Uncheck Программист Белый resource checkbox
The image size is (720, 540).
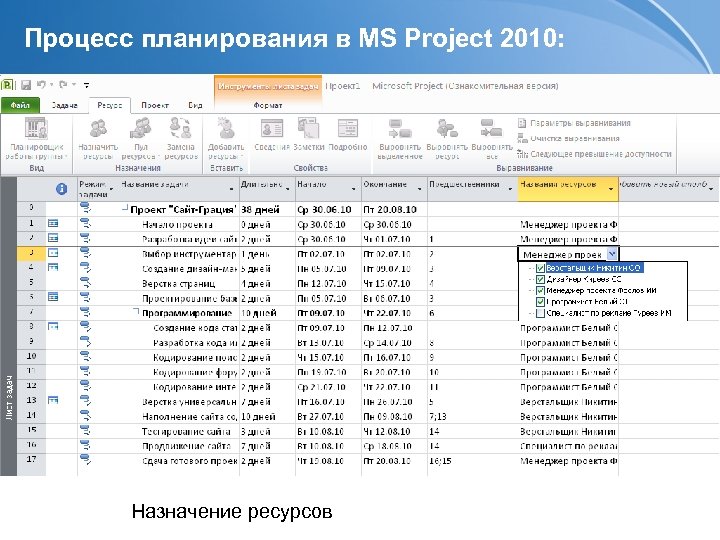[540, 302]
